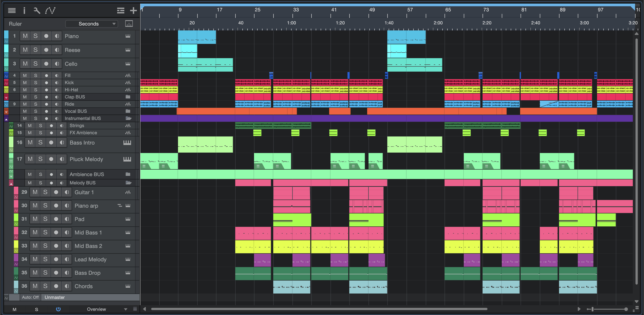Open the Fill track waveform icon

click(x=128, y=75)
